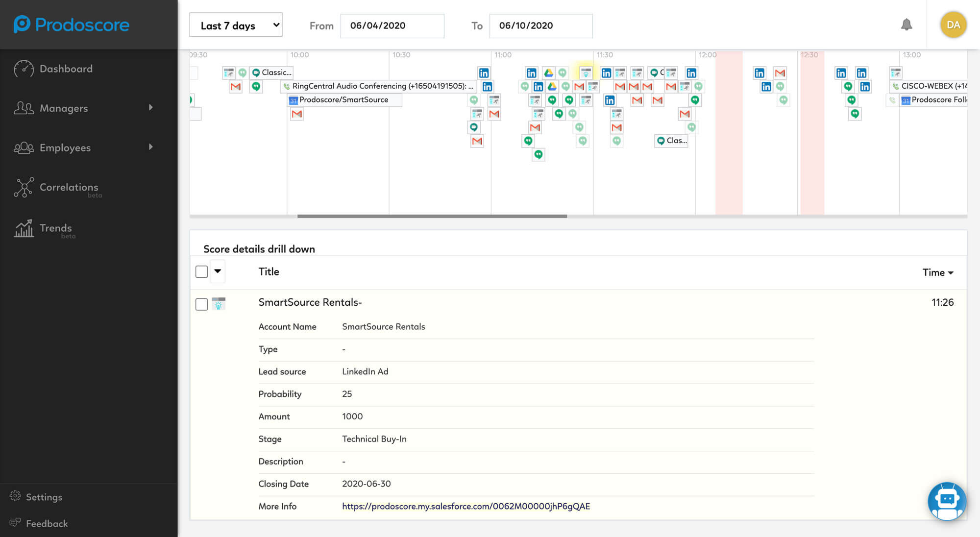Select the Prodoscore/SmartSource calendar event

tap(345, 100)
